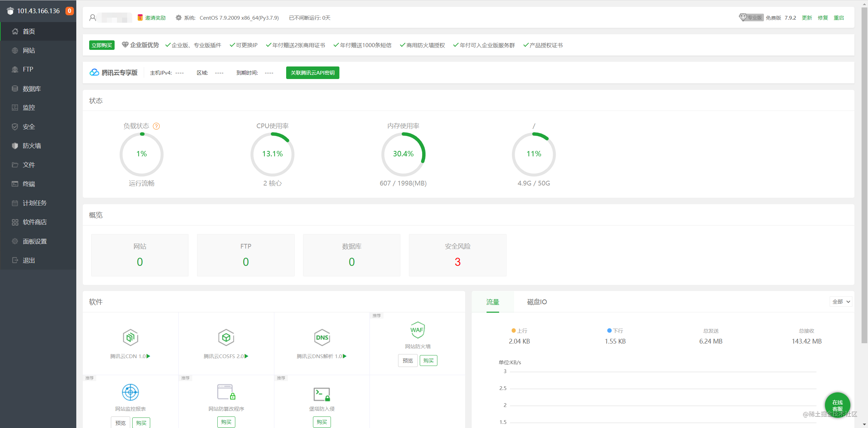Click the 更新 link in header

[807, 18]
